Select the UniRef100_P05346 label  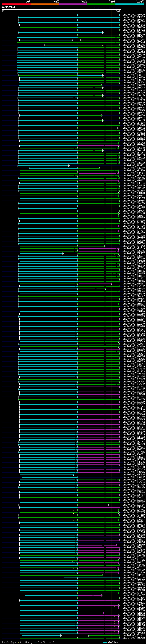pyautogui.click(x=134, y=63)
